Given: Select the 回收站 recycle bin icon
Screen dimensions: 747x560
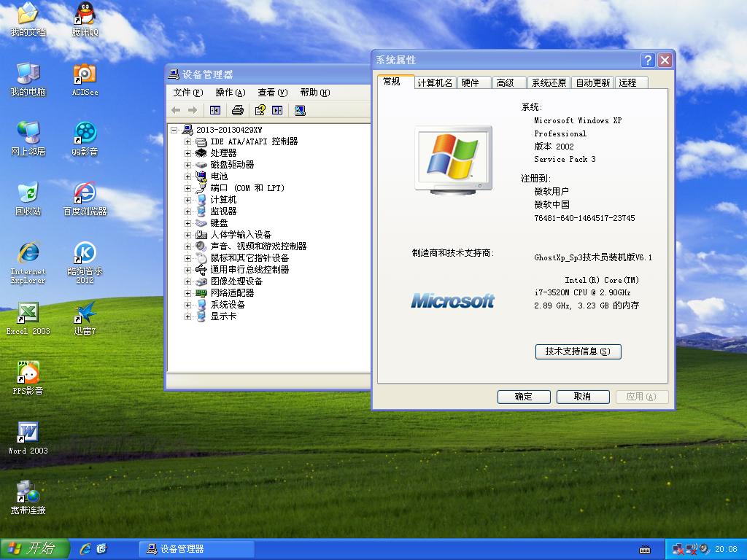Looking at the screenshot, I should coord(28,198).
